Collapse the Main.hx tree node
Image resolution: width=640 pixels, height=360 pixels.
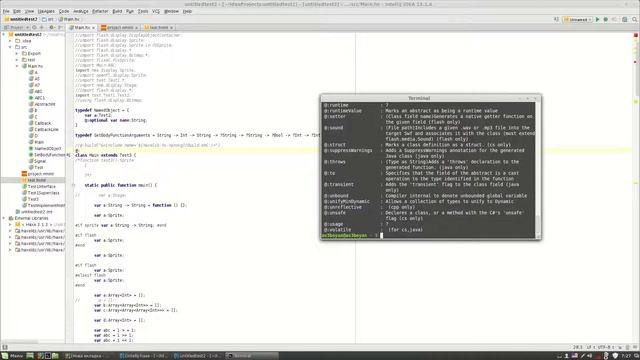coord(17,66)
